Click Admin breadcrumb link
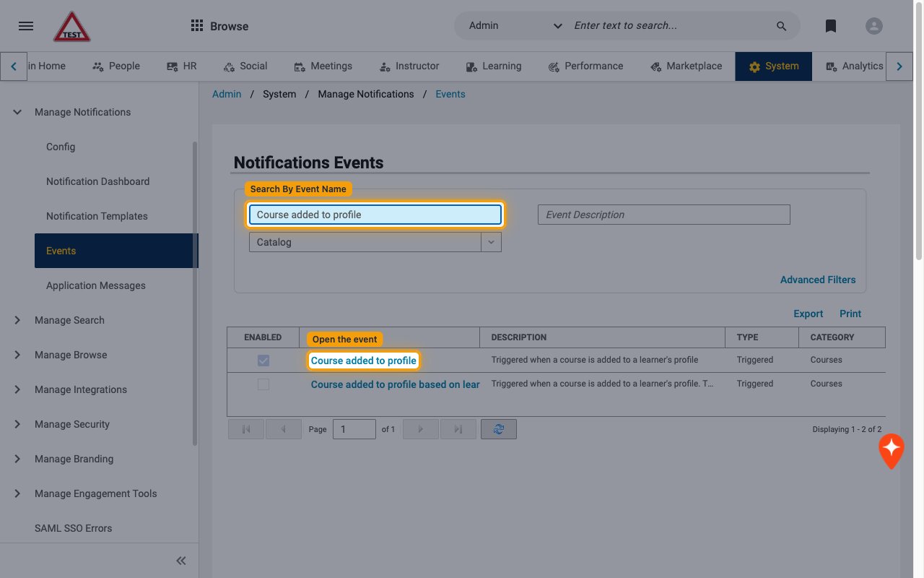This screenshot has height=578, width=924. [227, 94]
